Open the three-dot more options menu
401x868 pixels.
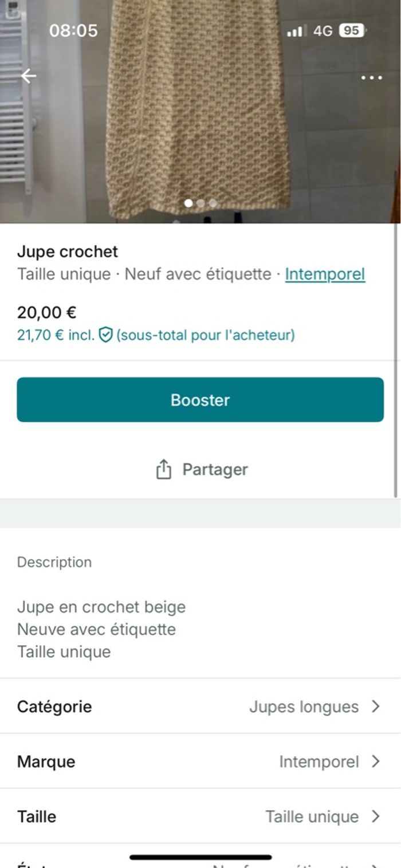tap(371, 77)
